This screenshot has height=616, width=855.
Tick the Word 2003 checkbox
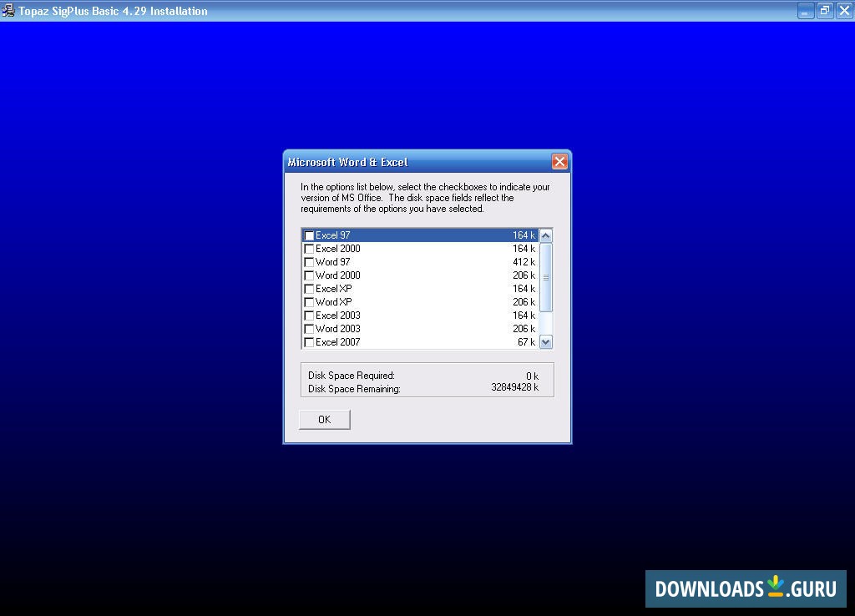coord(309,329)
